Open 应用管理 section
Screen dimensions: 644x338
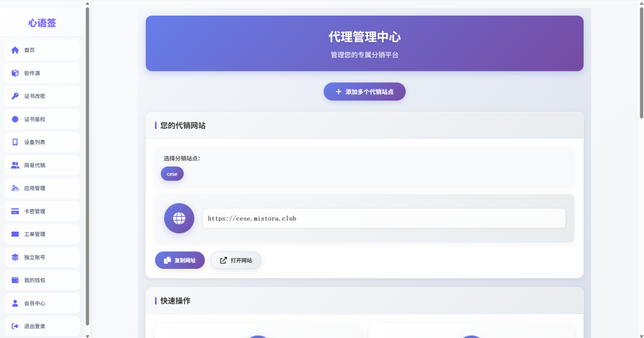[x=42, y=188]
